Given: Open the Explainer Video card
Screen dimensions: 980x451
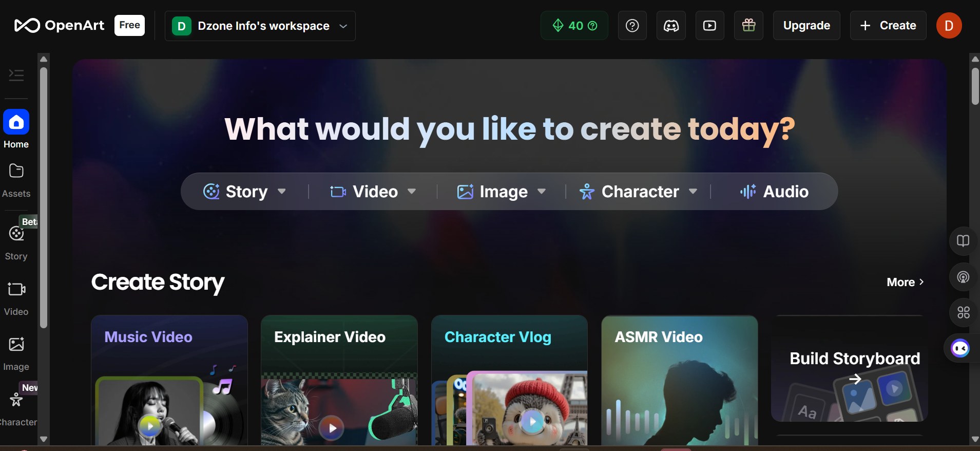Looking at the screenshot, I should click(339, 380).
